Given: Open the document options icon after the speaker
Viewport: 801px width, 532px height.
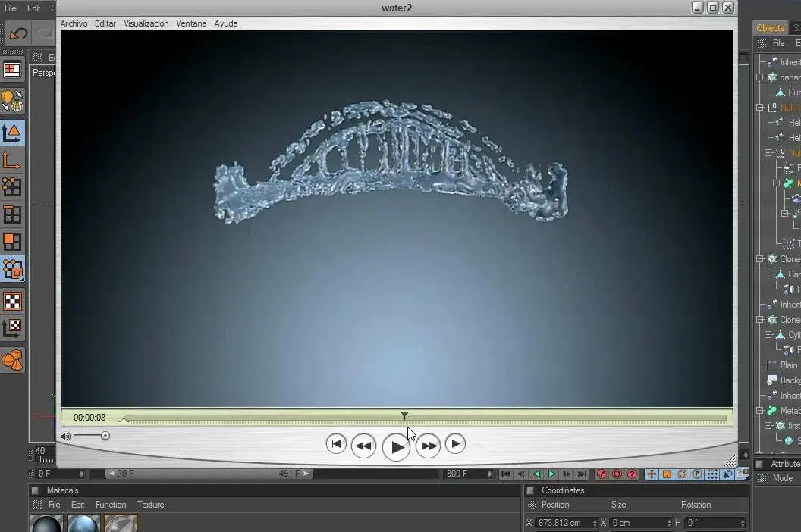Looking at the screenshot, I should (x=742, y=474).
